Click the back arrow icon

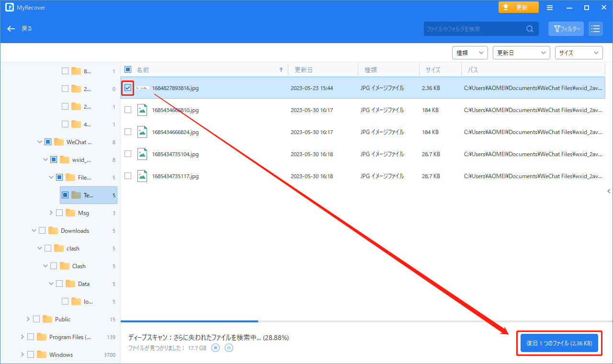11,29
